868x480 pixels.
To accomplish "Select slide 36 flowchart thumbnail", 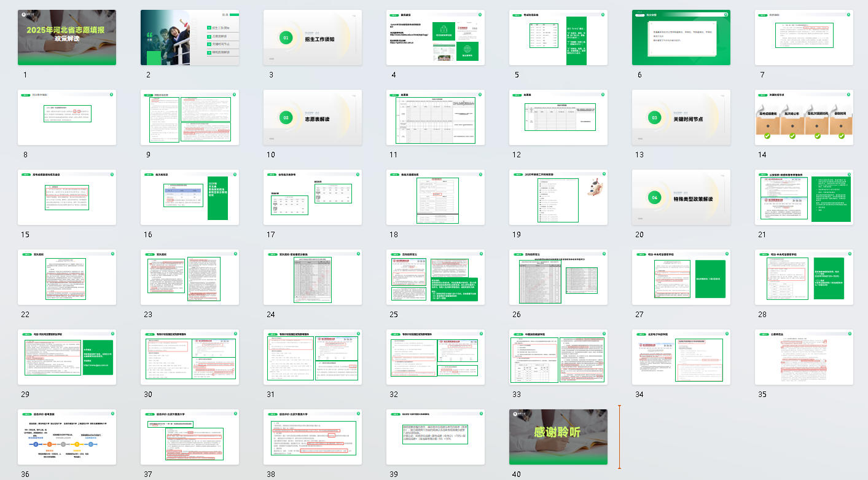I will tap(66, 437).
